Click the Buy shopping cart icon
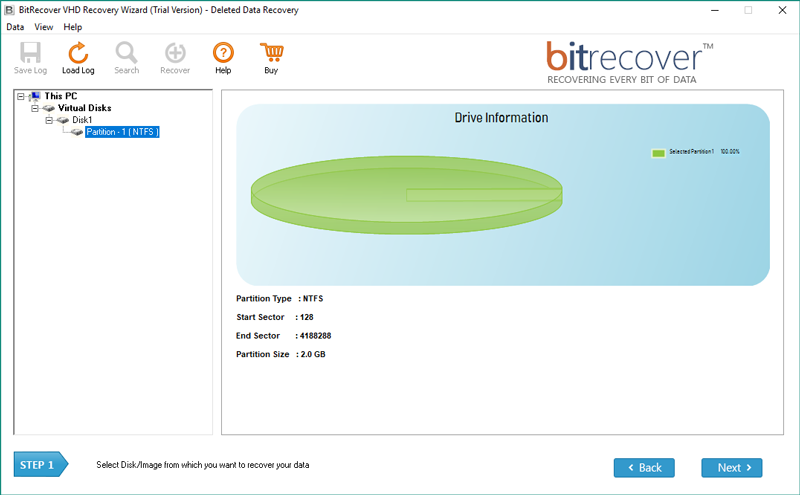 click(271, 53)
